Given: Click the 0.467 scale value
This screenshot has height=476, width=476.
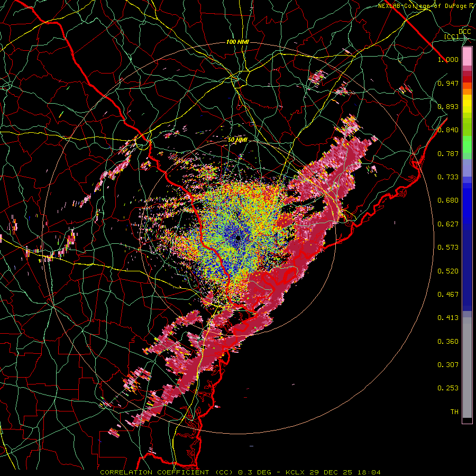Looking at the screenshot, I should 448,295.
